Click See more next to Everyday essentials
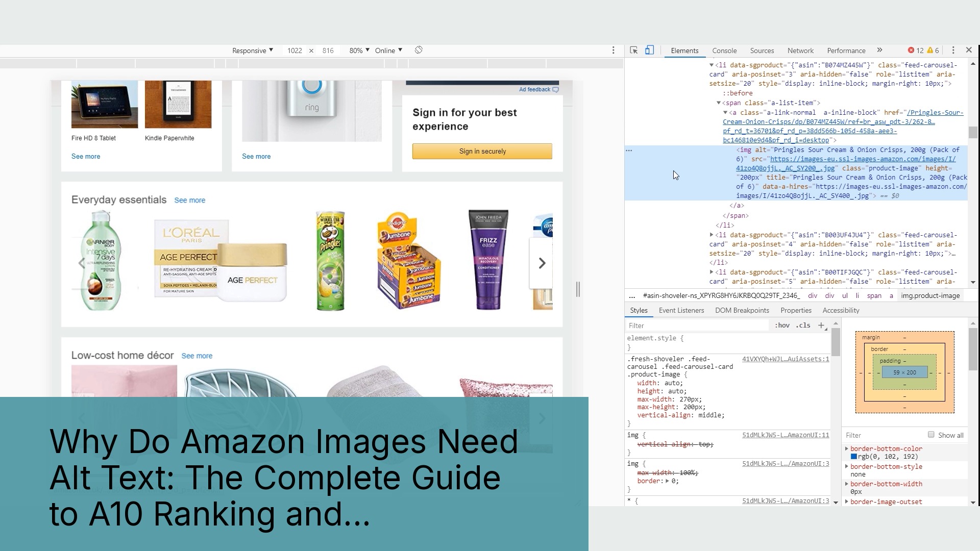The width and height of the screenshot is (980, 551). point(190,201)
